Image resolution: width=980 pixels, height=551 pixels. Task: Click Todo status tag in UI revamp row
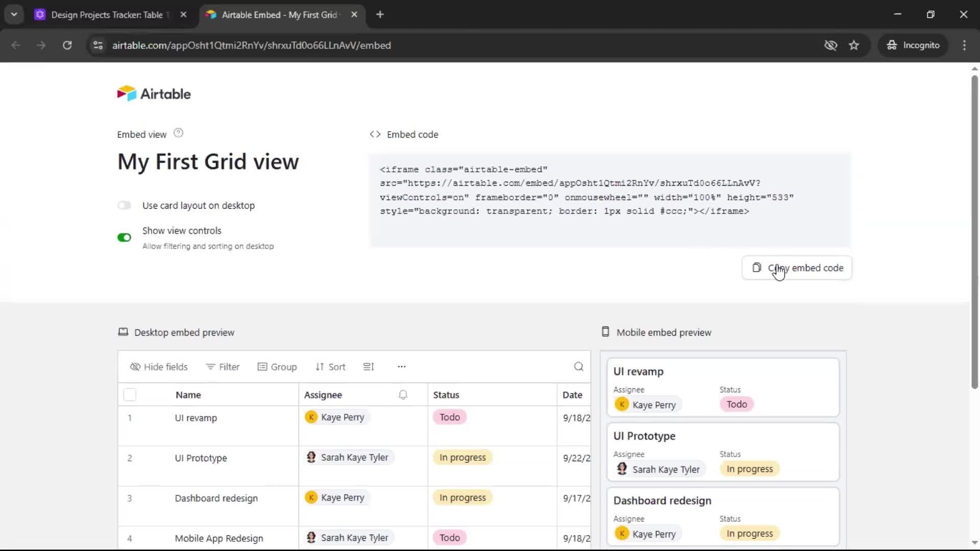450,417
